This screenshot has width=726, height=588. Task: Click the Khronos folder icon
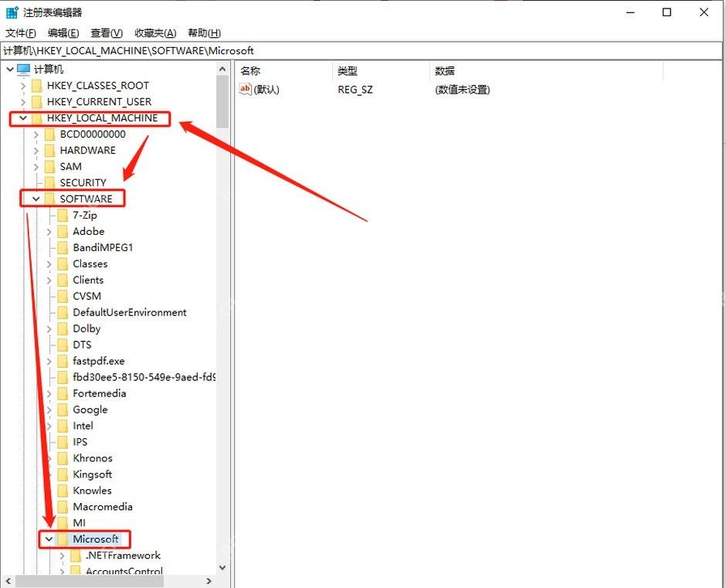(63, 458)
